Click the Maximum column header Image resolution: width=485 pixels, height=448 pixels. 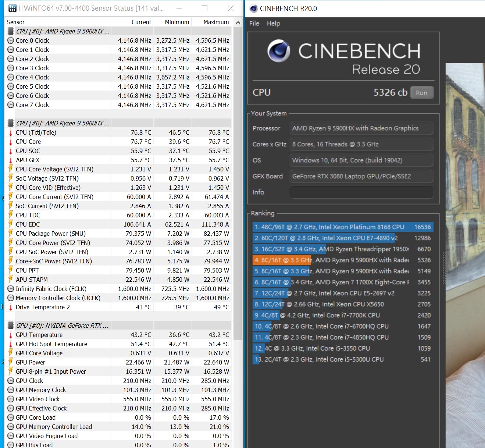click(211, 22)
